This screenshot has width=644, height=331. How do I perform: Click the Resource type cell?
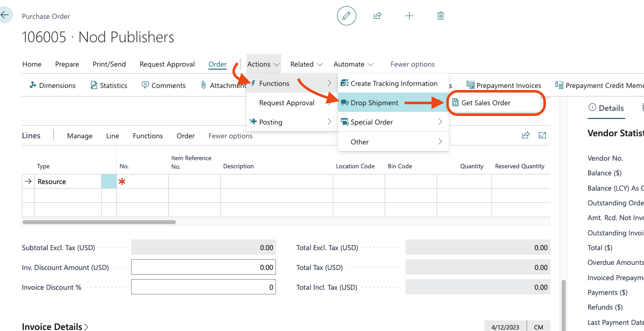coord(68,182)
